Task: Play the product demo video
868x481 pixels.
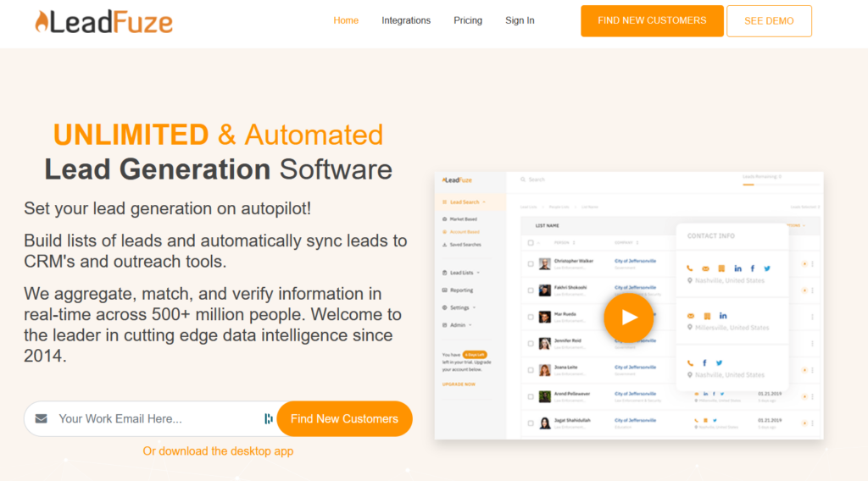Action: coord(628,317)
